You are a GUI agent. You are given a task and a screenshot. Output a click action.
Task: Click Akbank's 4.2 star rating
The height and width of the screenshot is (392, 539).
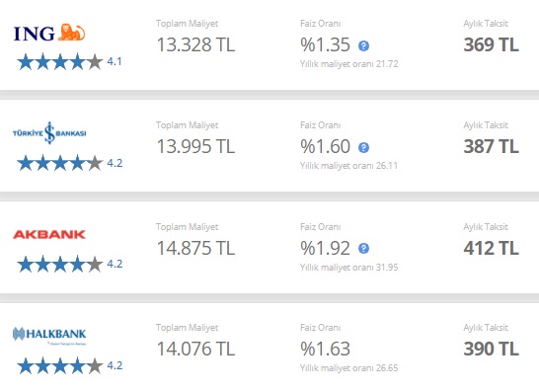coord(69,264)
